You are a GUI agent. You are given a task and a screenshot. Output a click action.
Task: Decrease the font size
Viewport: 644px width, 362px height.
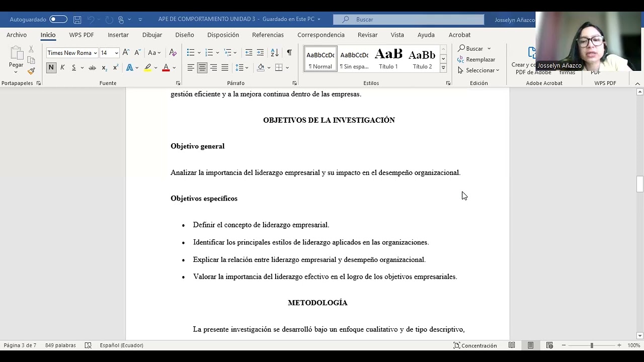tap(137, 52)
